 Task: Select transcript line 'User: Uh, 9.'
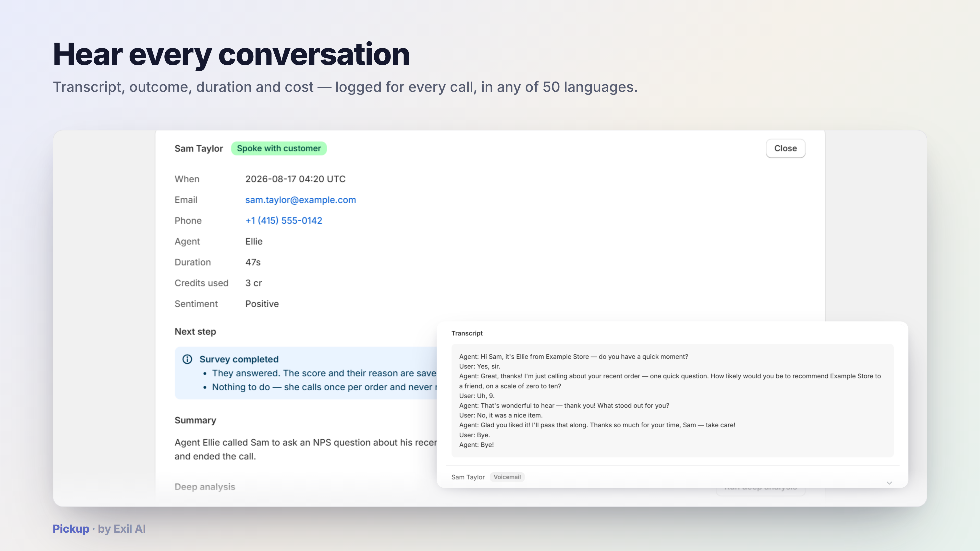[x=477, y=396]
